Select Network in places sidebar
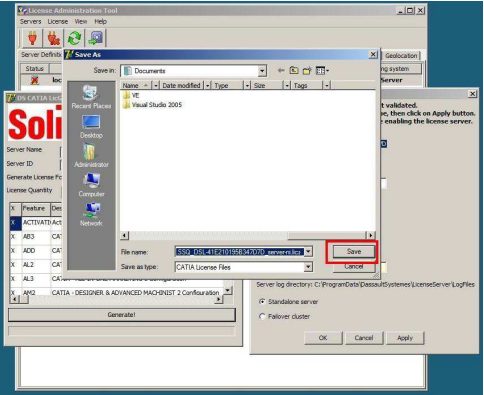Image resolution: width=484 pixels, height=395 pixels. point(91,214)
